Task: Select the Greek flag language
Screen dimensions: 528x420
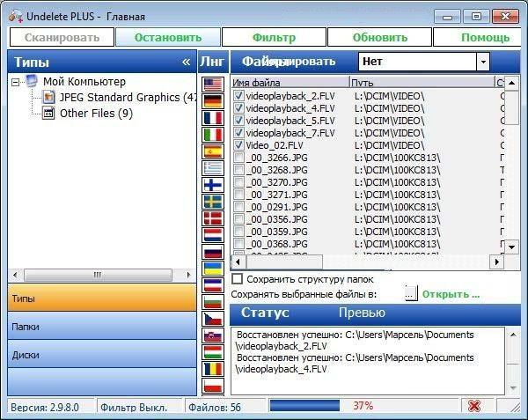Action: click(213, 168)
